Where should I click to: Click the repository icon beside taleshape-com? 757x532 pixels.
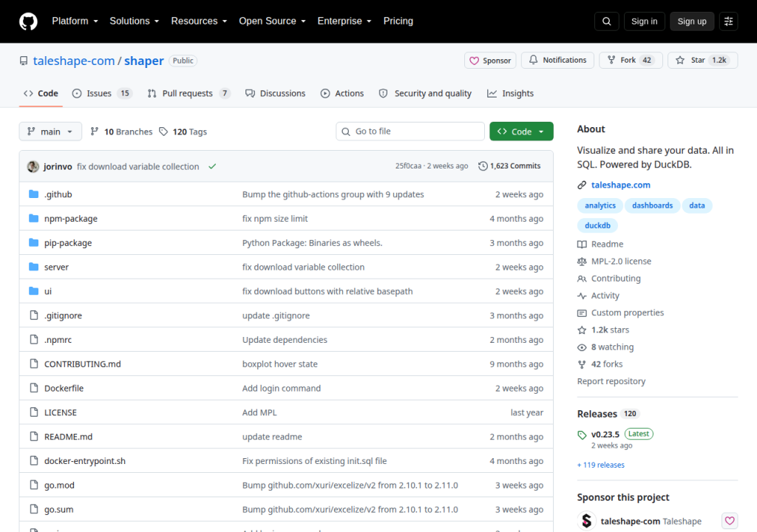(24, 61)
